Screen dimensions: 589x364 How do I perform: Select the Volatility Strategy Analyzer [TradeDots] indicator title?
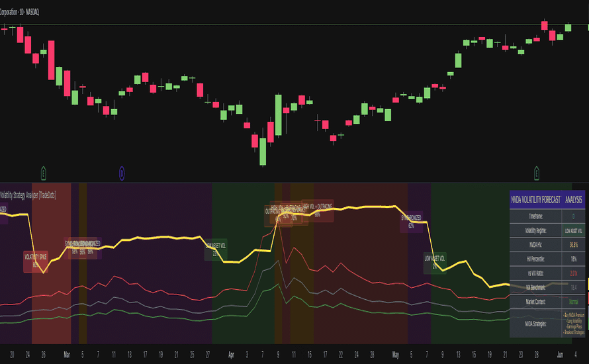(x=40, y=195)
